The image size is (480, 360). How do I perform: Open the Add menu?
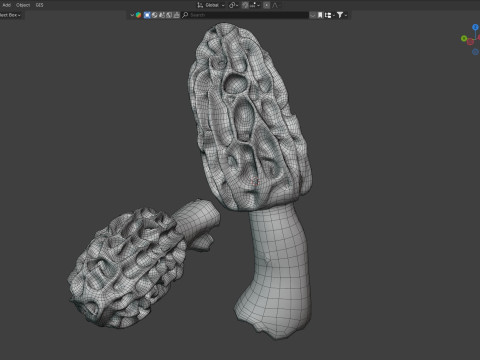[6, 5]
